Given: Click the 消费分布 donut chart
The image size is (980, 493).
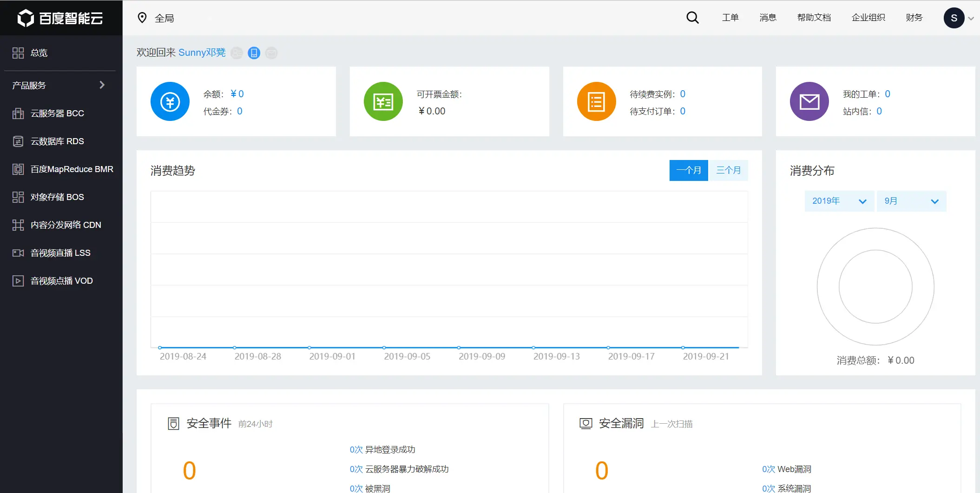Looking at the screenshot, I should click(x=875, y=286).
